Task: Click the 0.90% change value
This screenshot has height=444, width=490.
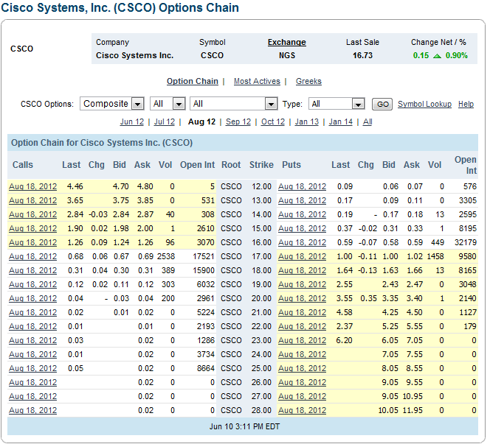Action: 457,55
